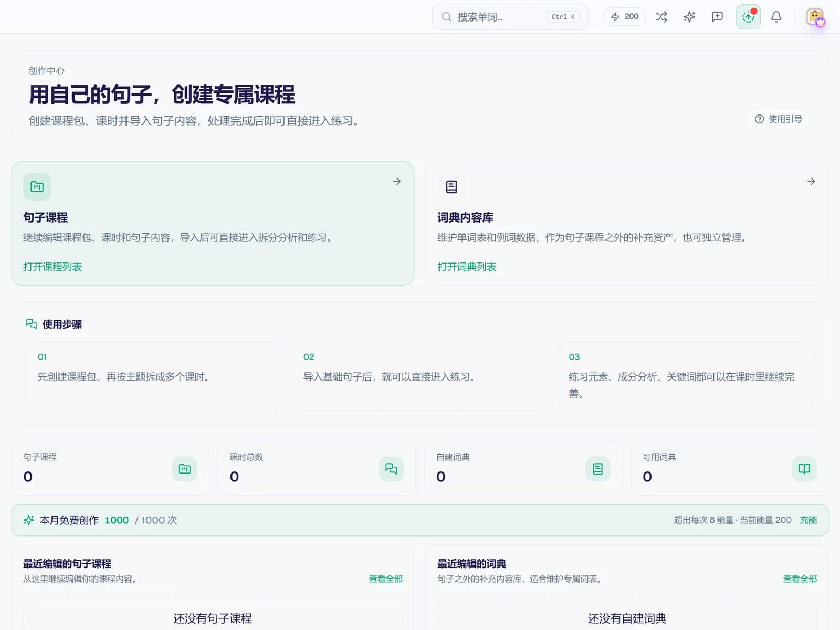Click the shuffle random icon in header
This screenshot has width=840, height=630.
coord(661,17)
